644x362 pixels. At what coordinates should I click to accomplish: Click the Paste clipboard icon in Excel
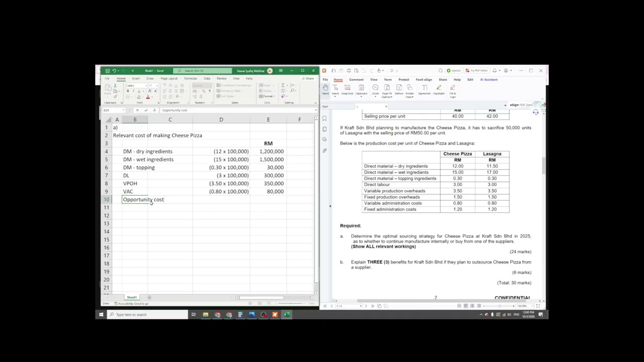point(108,88)
